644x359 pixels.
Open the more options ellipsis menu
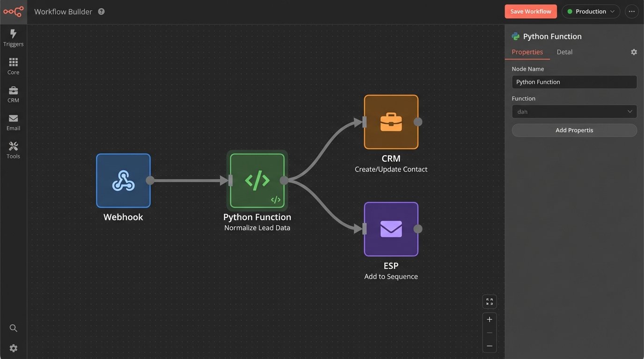coord(632,12)
